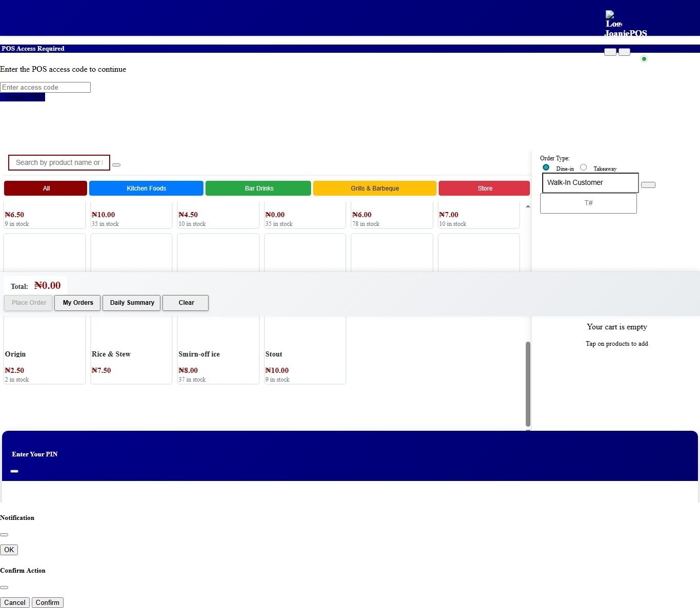Click the small button beside the product search box
Screen dimensions: 700x608
point(116,165)
